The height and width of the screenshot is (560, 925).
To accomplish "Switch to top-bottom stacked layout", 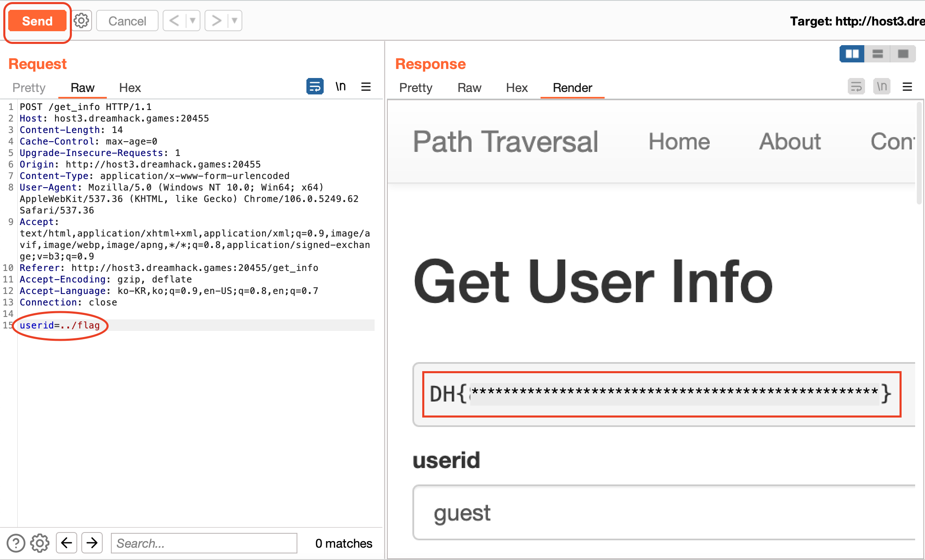I will (x=877, y=54).
